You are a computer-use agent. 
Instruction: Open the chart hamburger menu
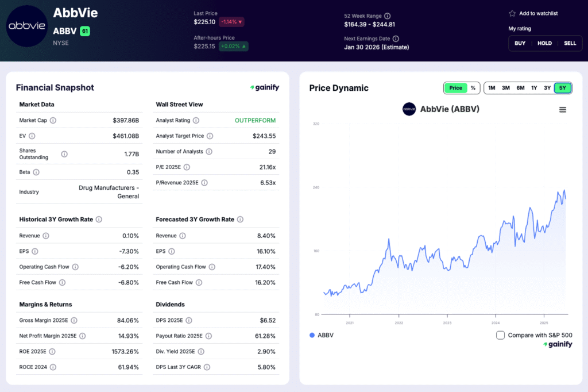tap(562, 109)
